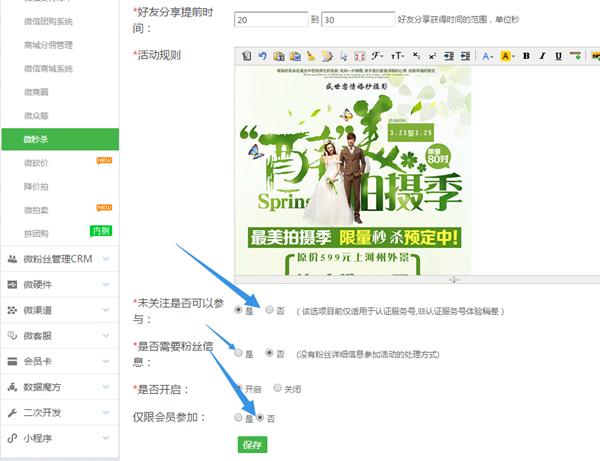The image size is (600, 461).
Task: Click the select all cursor icon
Action: [x=344, y=56]
